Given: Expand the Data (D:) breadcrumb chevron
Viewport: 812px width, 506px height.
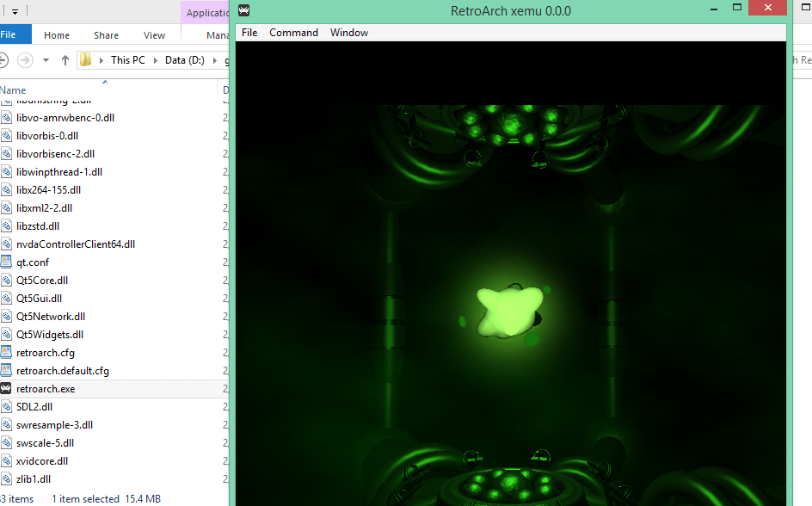Looking at the screenshot, I should (x=216, y=60).
